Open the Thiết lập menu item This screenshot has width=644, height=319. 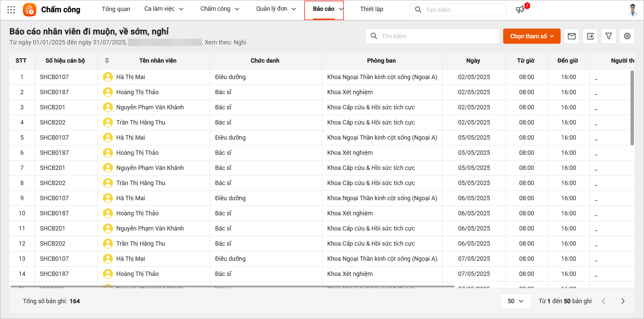coord(371,9)
